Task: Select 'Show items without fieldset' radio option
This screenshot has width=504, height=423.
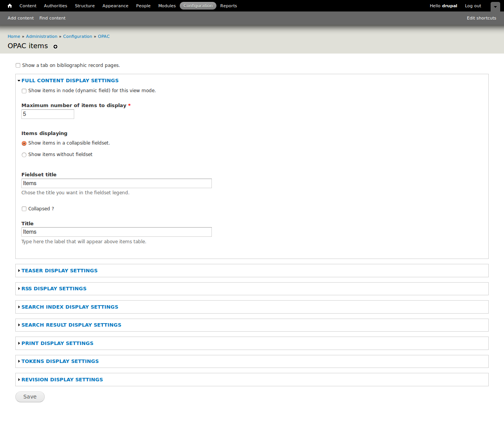Action: [x=24, y=155]
